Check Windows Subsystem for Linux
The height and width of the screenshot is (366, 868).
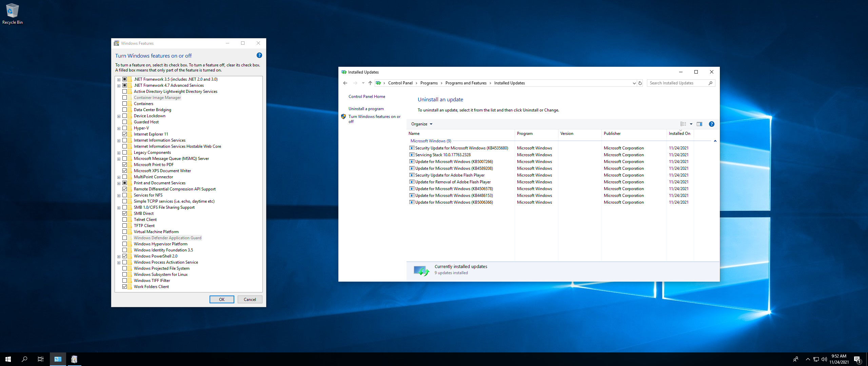(x=125, y=274)
